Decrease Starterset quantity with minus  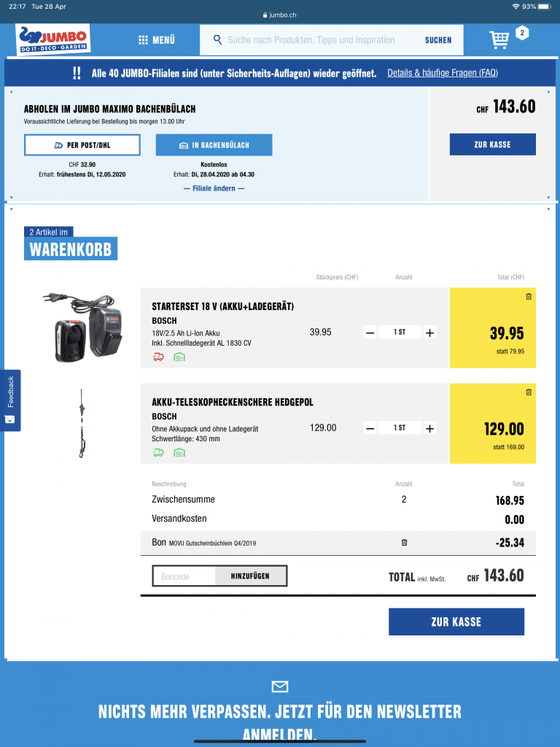[x=370, y=333]
